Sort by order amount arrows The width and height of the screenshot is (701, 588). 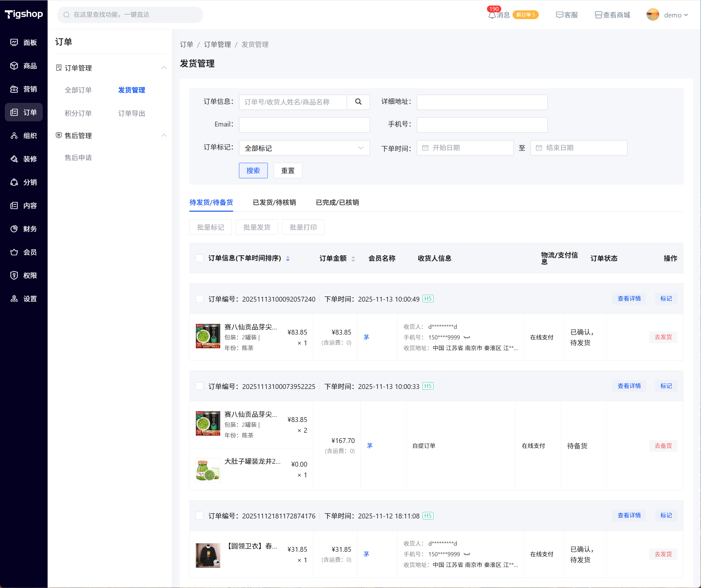tap(353, 259)
